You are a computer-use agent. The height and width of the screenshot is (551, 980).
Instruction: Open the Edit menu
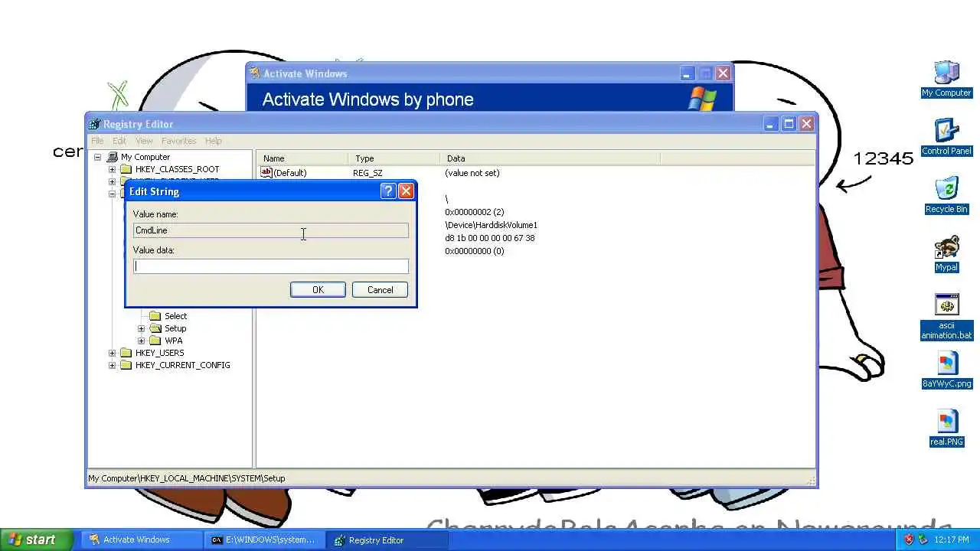[x=119, y=141]
